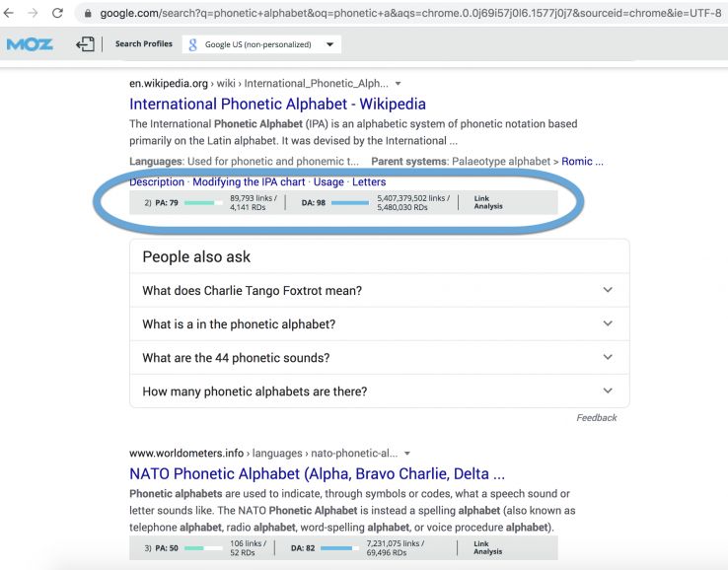
Task: Click the browser back arrow
Action: coord(10,13)
